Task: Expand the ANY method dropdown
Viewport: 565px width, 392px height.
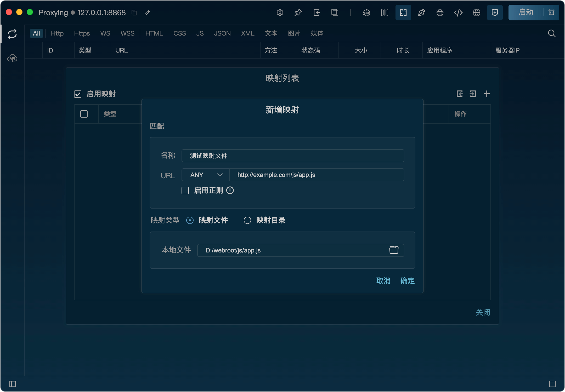Action: (x=206, y=175)
